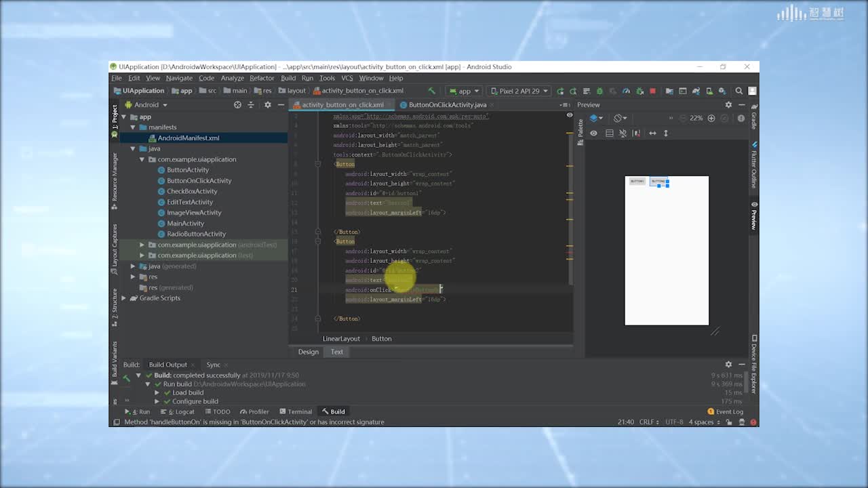Screen dimensions: 868x488
Task: Click the Search Everywhere magnifier icon
Action: pos(738,91)
